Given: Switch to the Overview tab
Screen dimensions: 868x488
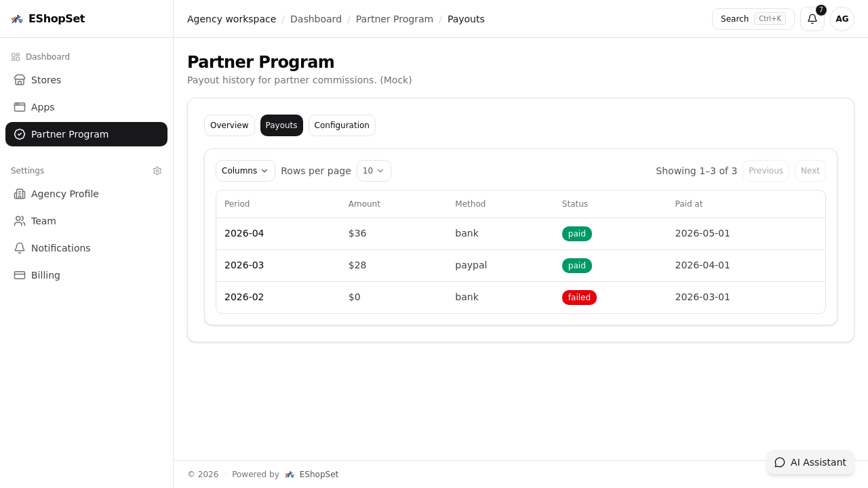Looking at the screenshot, I should click(229, 125).
